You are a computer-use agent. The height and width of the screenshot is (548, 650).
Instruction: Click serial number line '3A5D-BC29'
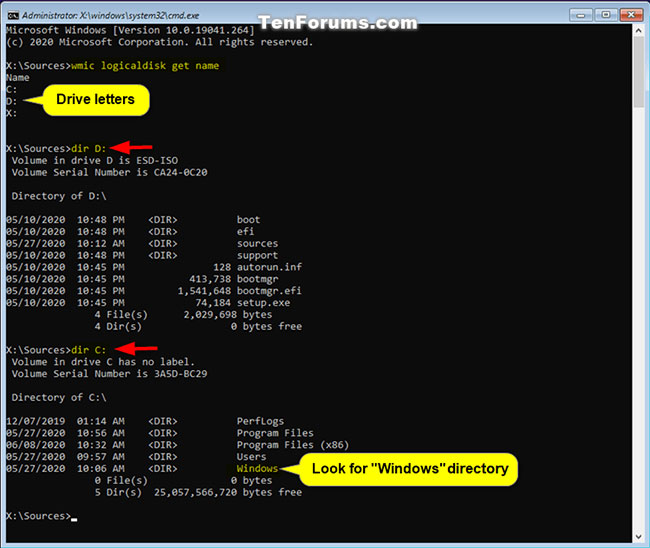pos(109,374)
